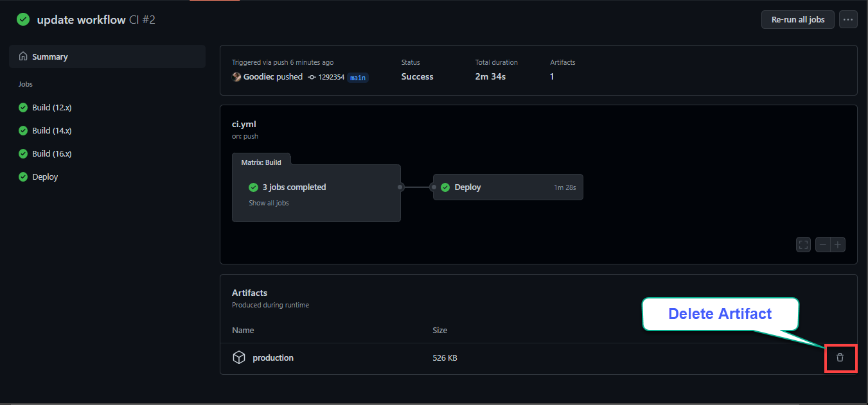Image resolution: width=868 pixels, height=405 pixels.
Task: Click the Jobs sidebar heading
Action: [26, 84]
